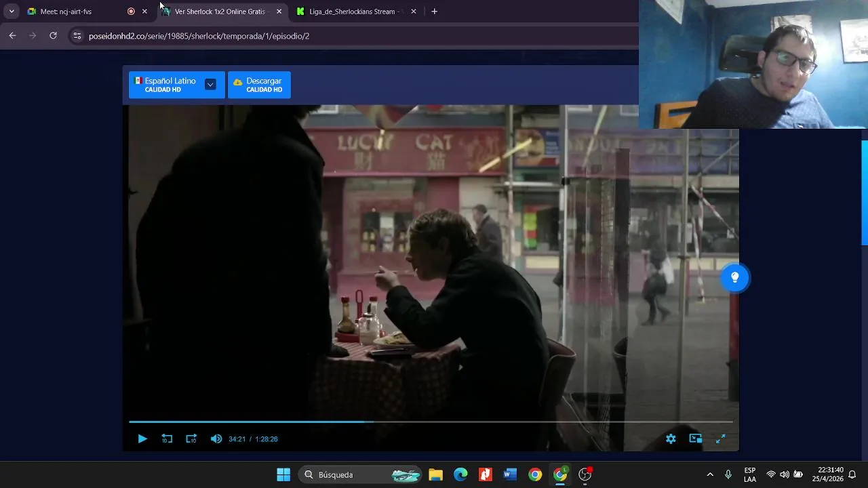
Task: Close the Liga_de_Sherlockians Stream tab
Action: [414, 12]
